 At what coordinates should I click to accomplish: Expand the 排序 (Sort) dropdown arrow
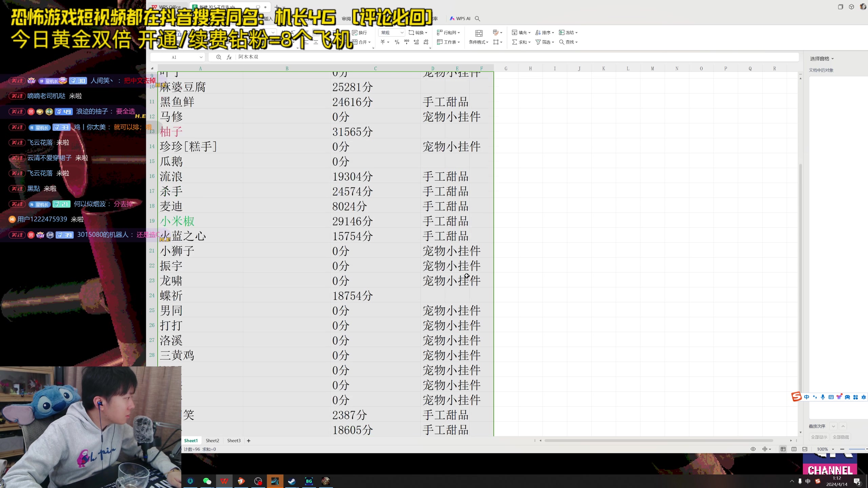click(x=553, y=33)
